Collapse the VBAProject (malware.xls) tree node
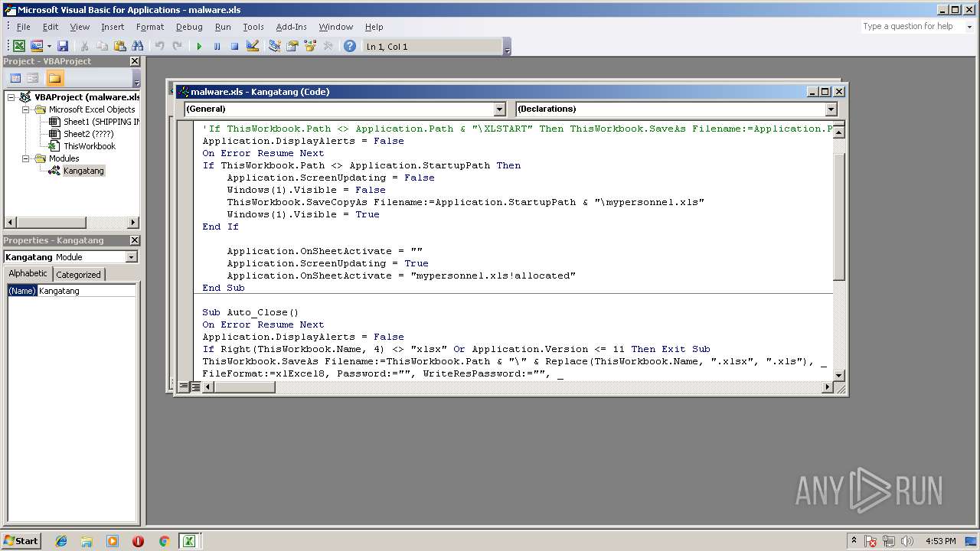Image resolution: width=980 pixels, height=551 pixels. tap(11, 97)
